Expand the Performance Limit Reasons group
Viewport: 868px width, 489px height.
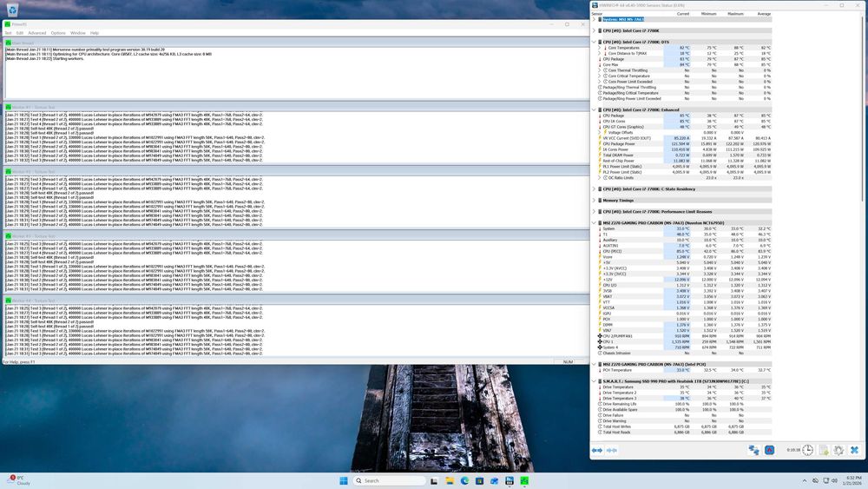tap(594, 212)
